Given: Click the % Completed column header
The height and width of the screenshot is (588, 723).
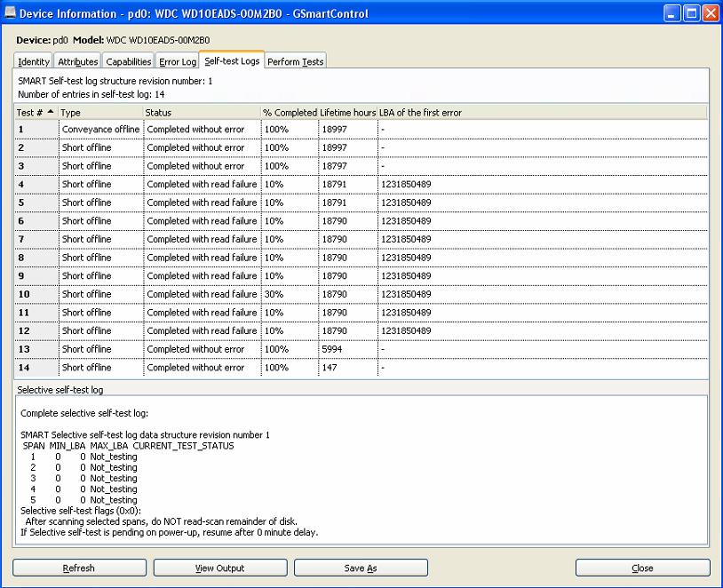Looking at the screenshot, I should (290, 113).
